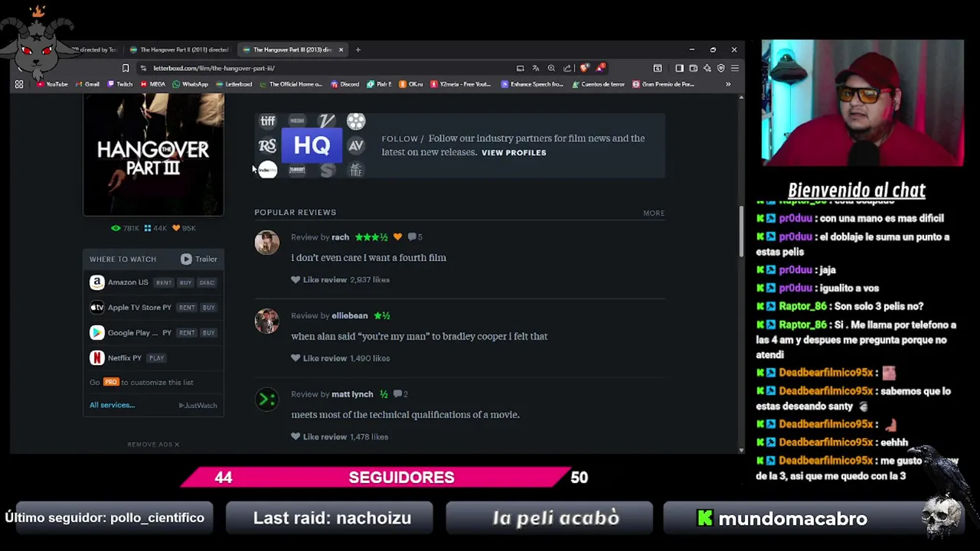The width and height of the screenshot is (980, 551).
Task: Click the orange PRO badge
Action: 111,382
